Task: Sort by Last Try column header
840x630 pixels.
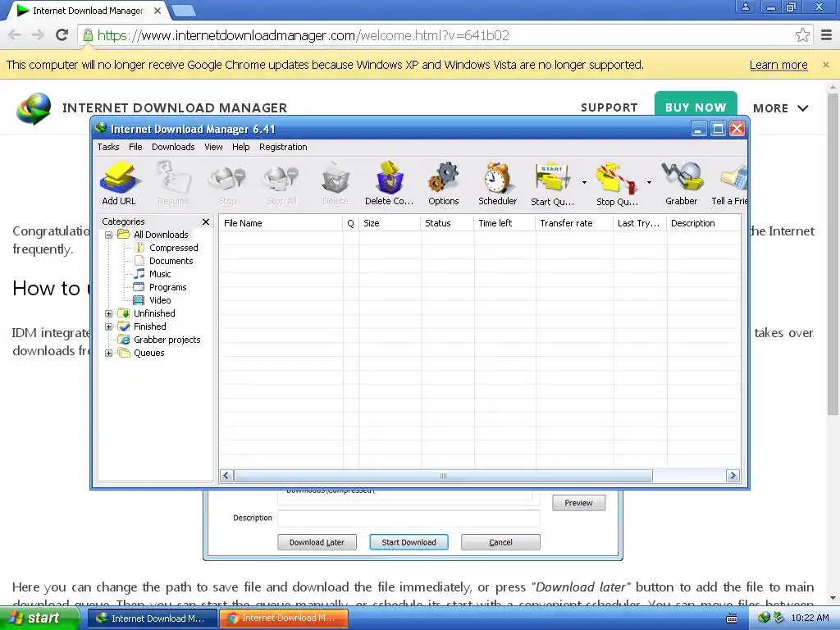Action: [640, 223]
